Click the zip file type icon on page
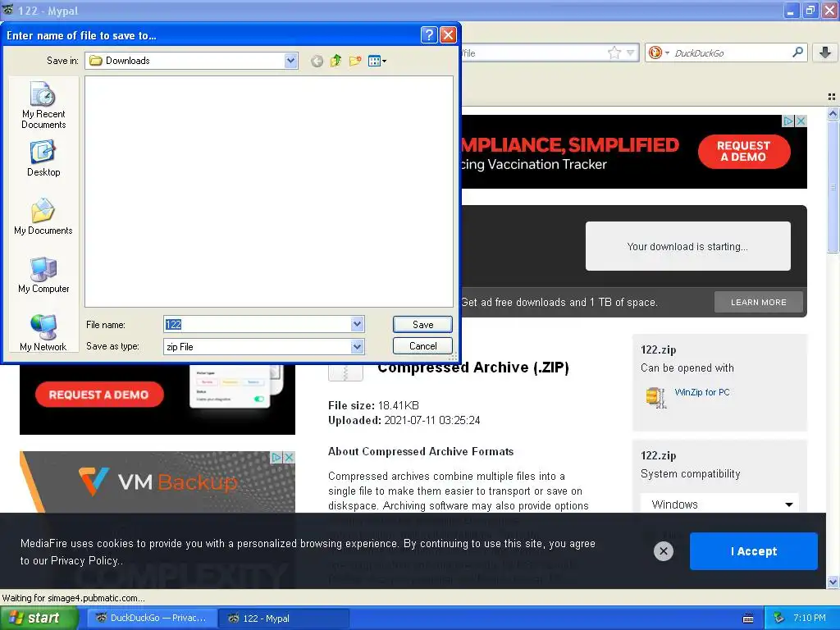Viewport: 840px width, 630px height. 345,373
